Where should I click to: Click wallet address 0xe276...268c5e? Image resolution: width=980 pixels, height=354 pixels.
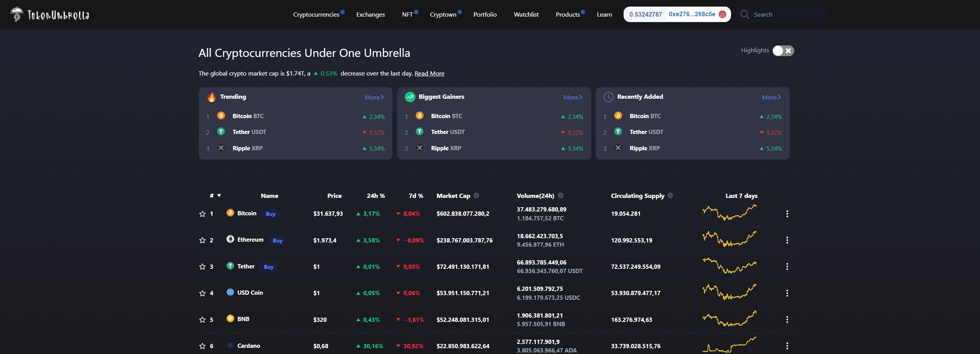point(692,14)
